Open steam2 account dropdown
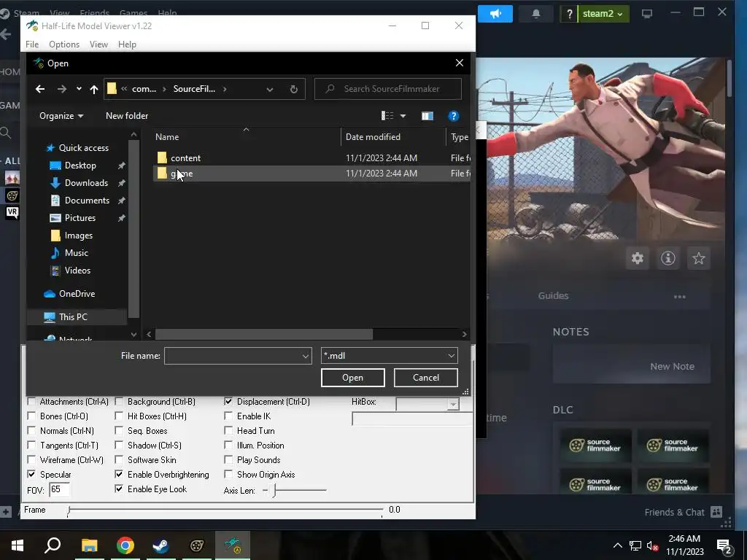Screen dimensions: 747x560 [x=603, y=14]
